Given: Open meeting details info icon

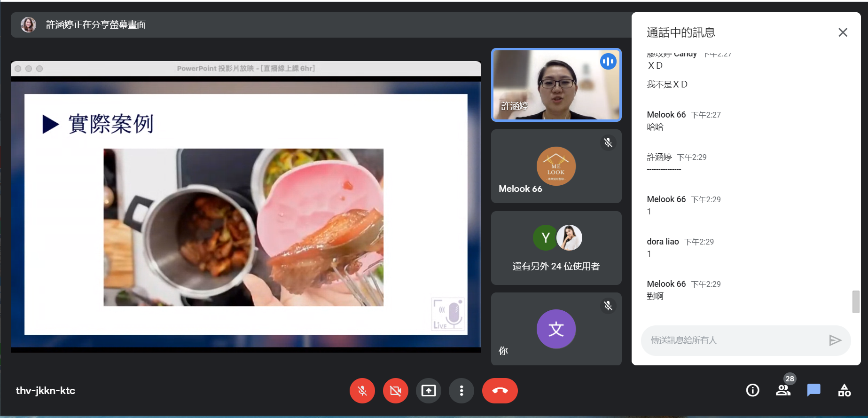Looking at the screenshot, I should [x=752, y=390].
